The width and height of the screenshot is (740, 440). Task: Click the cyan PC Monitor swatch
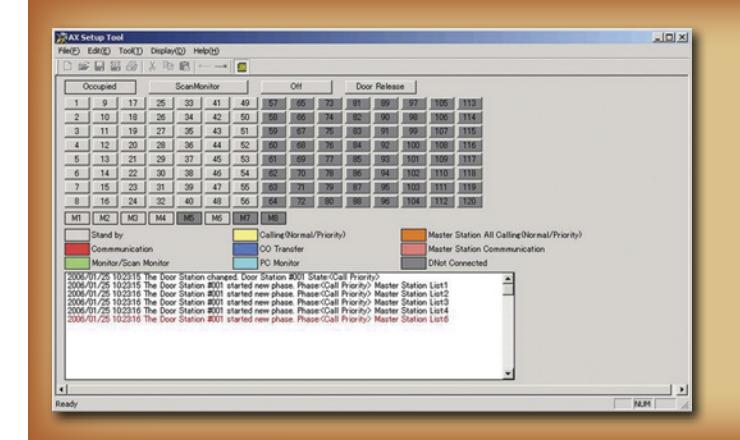point(245,263)
